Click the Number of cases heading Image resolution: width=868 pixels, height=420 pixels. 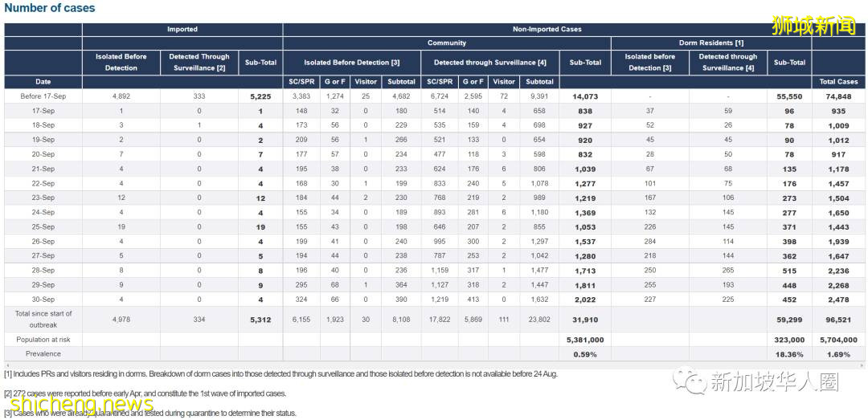[x=50, y=8]
